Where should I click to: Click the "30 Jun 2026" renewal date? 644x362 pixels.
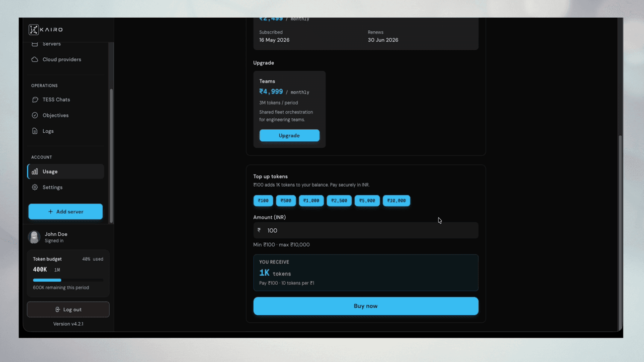383,40
